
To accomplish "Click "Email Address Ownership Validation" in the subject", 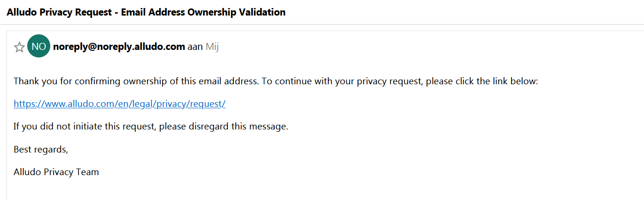I will point(203,12).
